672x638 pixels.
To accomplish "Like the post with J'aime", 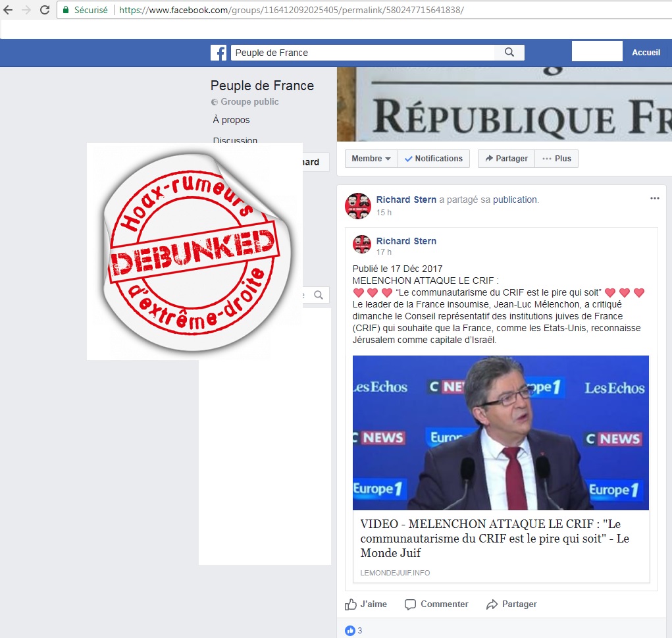I will point(365,604).
